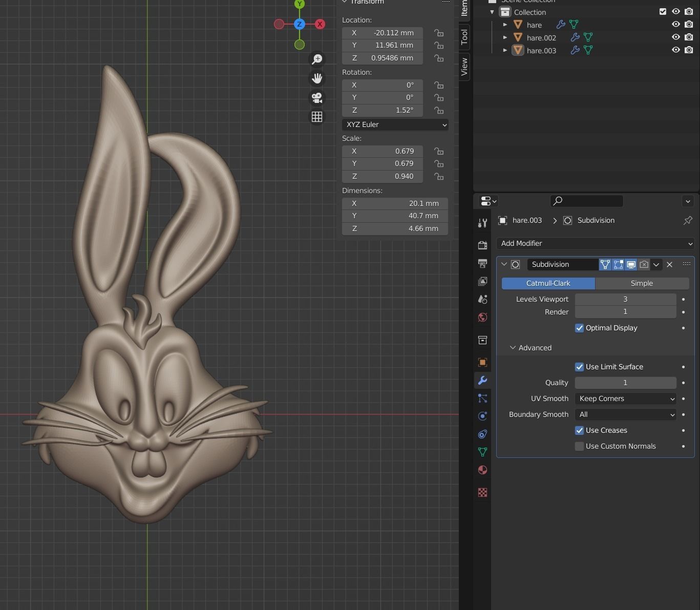
Task: Switch to the View sidebar tab
Action: point(464,67)
